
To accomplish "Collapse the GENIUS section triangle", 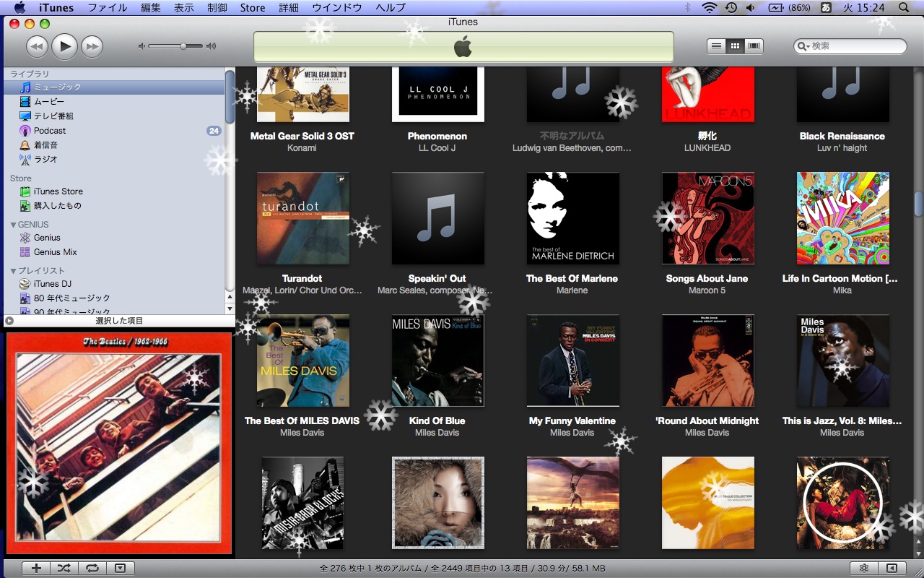I will (x=13, y=225).
